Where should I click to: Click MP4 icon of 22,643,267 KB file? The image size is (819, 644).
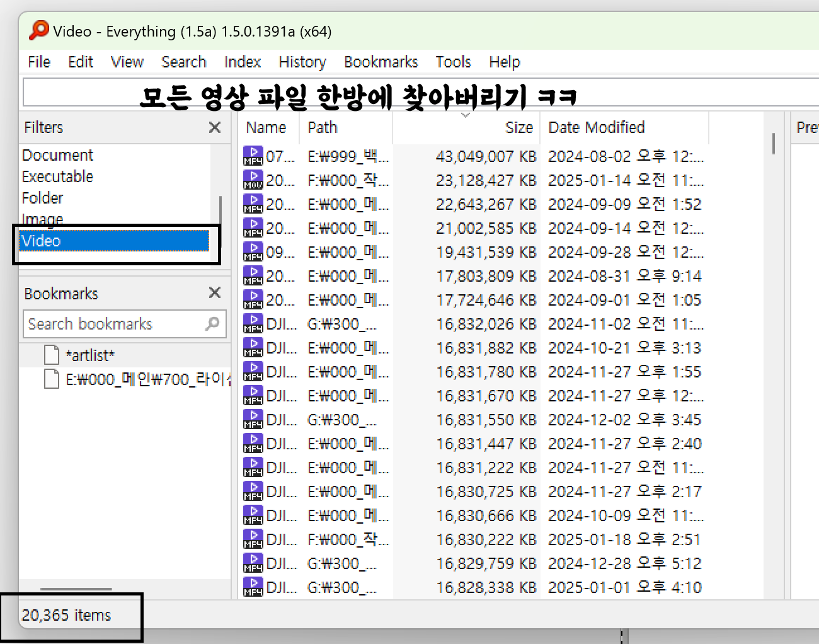click(253, 204)
